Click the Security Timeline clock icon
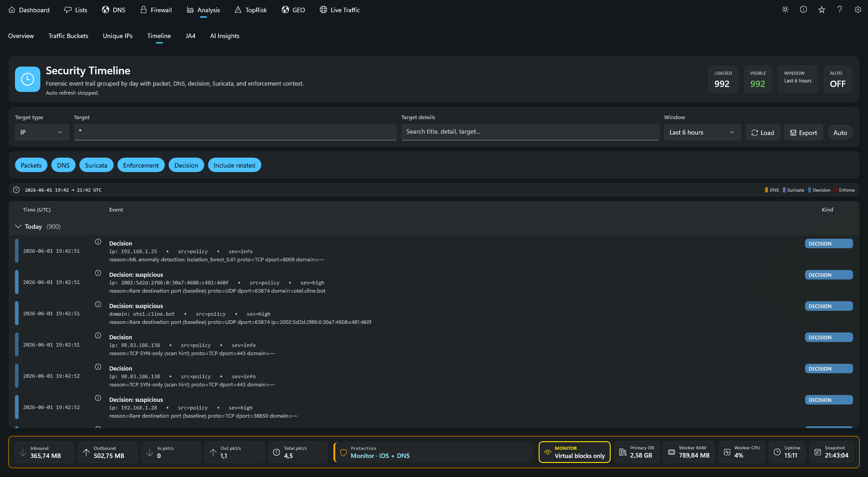868x477 pixels. pyautogui.click(x=28, y=79)
